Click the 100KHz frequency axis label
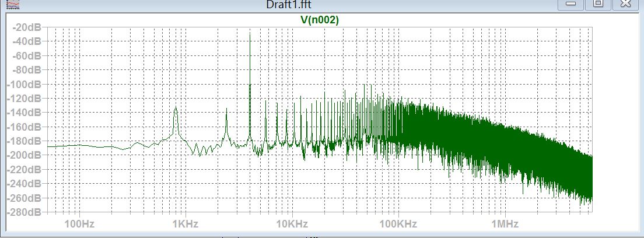 398,224
